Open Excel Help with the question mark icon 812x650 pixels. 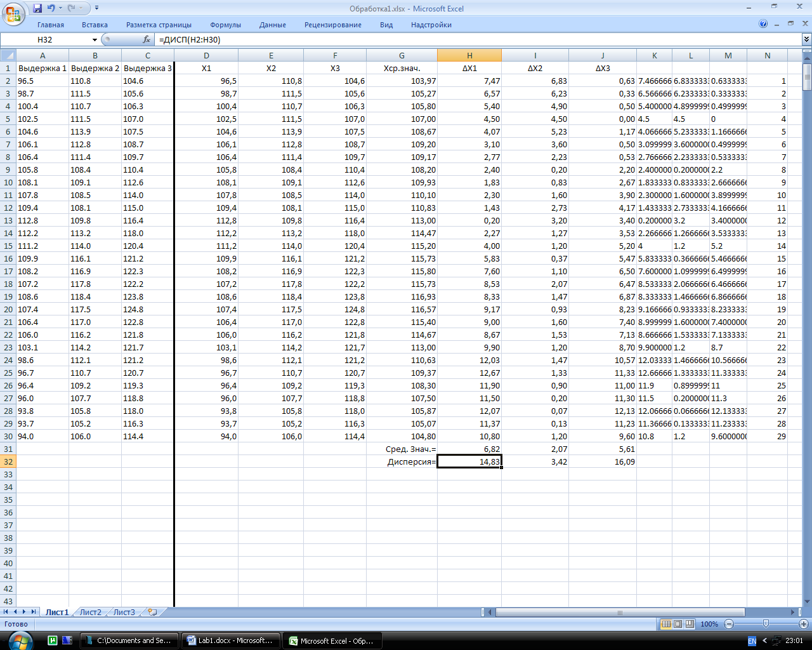click(x=763, y=24)
